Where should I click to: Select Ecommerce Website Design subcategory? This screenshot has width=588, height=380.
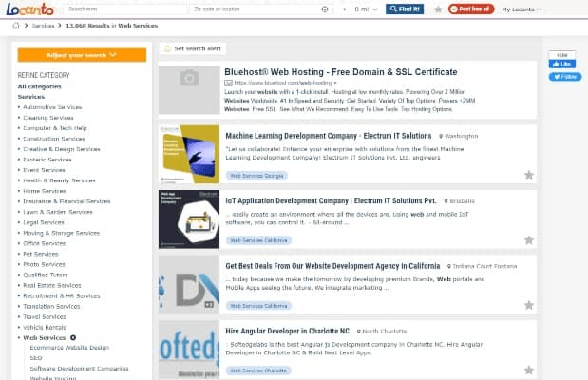pyautogui.click(x=69, y=348)
